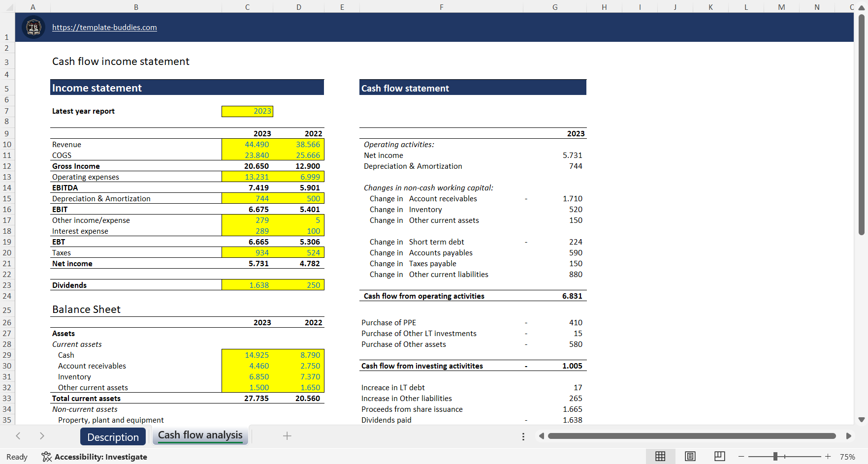Viewport: 868px width, 464px height.
Task: Click the horizontal scrollbar right arrow
Action: point(849,435)
